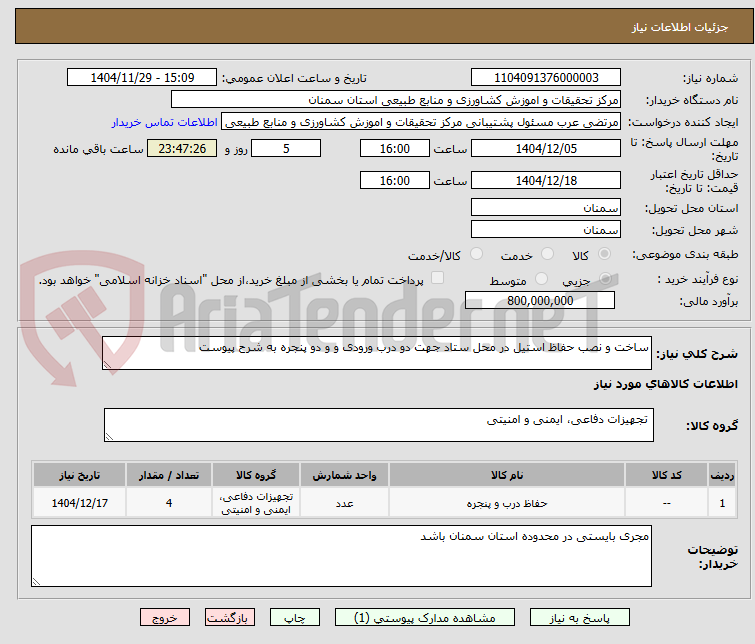Screen dimensions: 755x644
Task: Click the شماره نیاز number field
Action: [546, 78]
